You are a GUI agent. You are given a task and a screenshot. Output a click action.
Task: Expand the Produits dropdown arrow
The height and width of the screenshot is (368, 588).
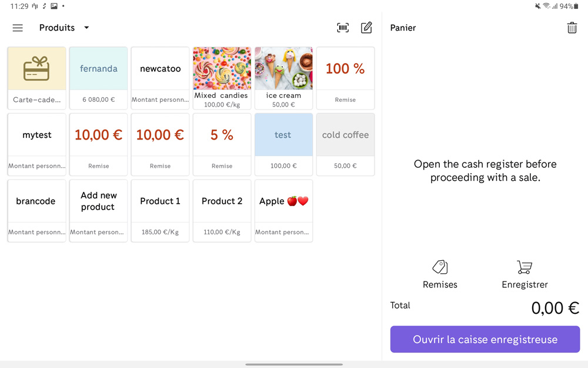[86, 28]
